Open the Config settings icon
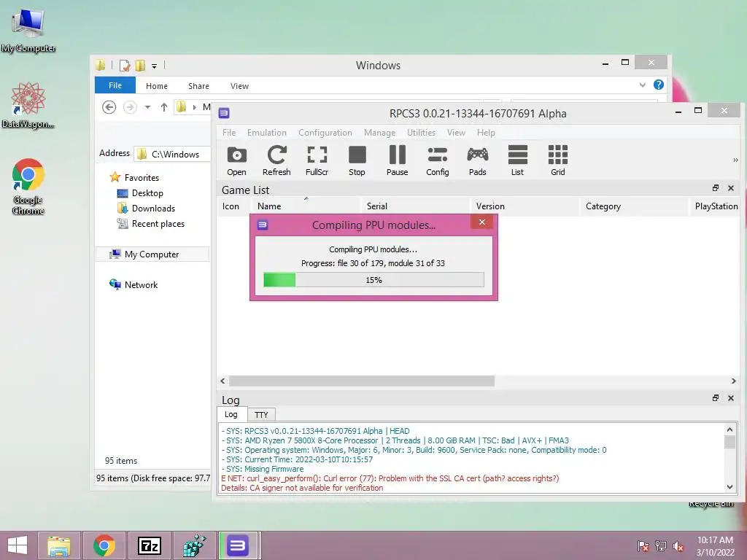This screenshot has height=560, width=747. pos(438,161)
